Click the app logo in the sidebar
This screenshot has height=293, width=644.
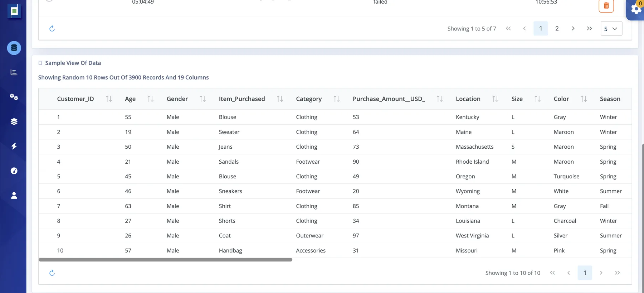(14, 11)
